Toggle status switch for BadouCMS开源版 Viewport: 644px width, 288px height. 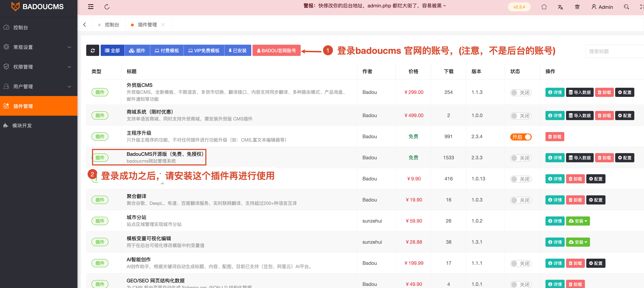pyautogui.click(x=521, y=158)
